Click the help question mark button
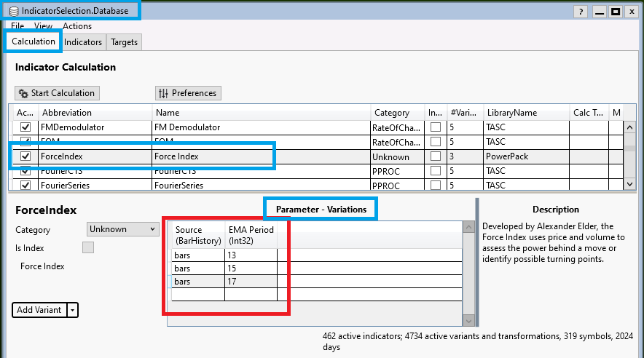 pyautogui.click(x=581, y=12)
